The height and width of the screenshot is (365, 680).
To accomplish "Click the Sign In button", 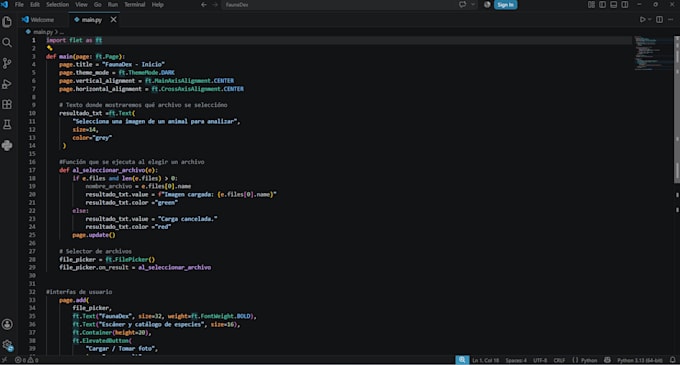I will 505,5.
